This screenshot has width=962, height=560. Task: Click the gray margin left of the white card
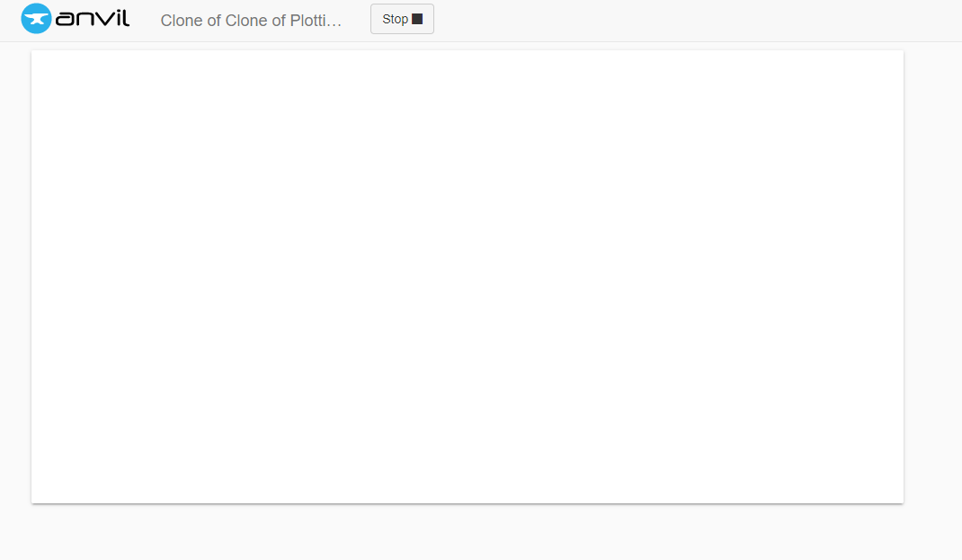15,277
